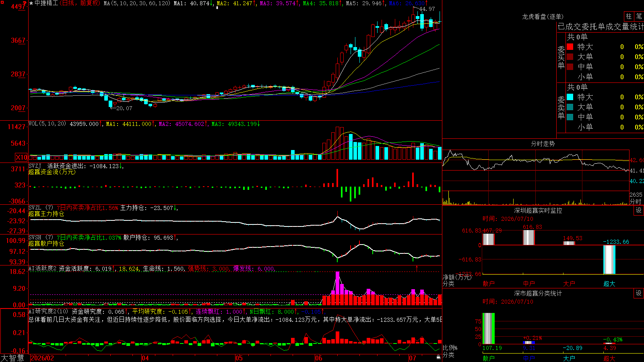Click the 大智慧 logo in bottom-left corner
Viewport: 644px width, 362px height.
point(12,358)
